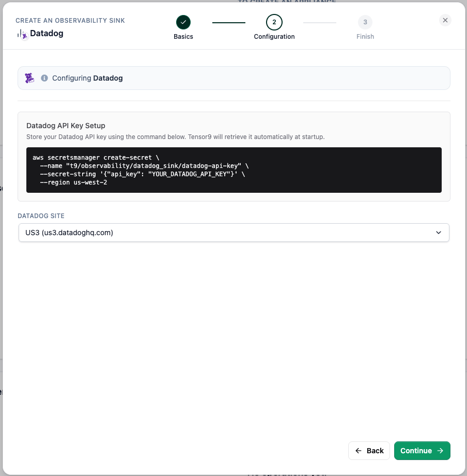The image size is (467, 476).
Task: Click the chevron arrow in the Datadog Site selector
Action: pos(439,233)
